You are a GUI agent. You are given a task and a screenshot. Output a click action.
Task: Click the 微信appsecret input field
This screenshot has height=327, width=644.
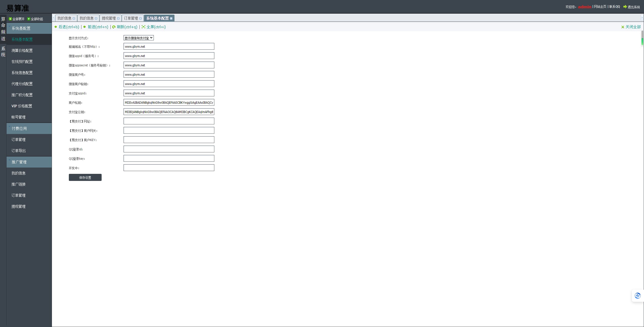click(x=169, y=65)
